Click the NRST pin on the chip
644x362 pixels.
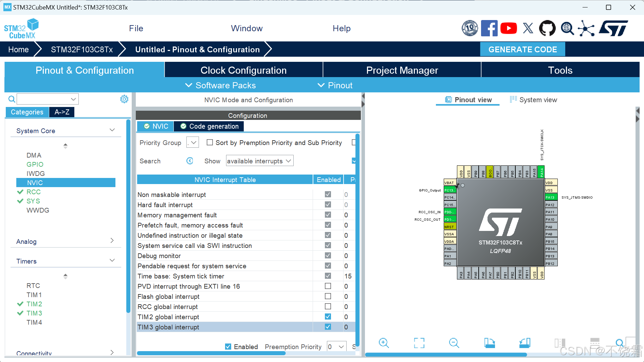450,227
